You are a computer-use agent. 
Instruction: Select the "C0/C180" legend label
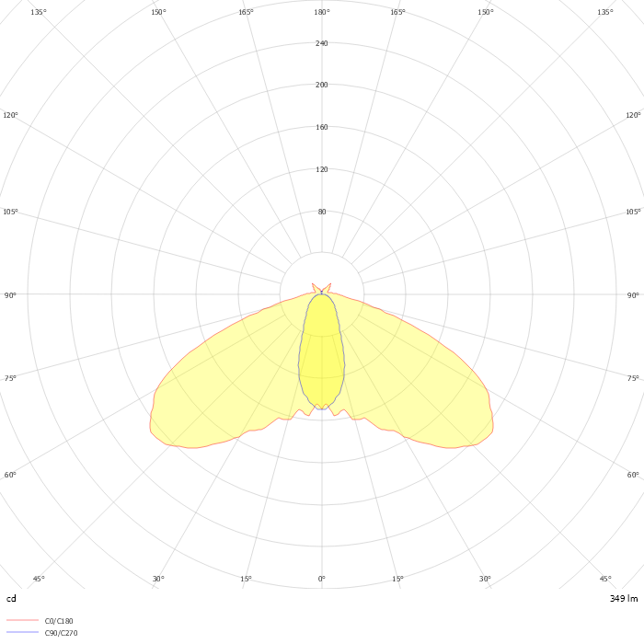(x=59, y=621)
